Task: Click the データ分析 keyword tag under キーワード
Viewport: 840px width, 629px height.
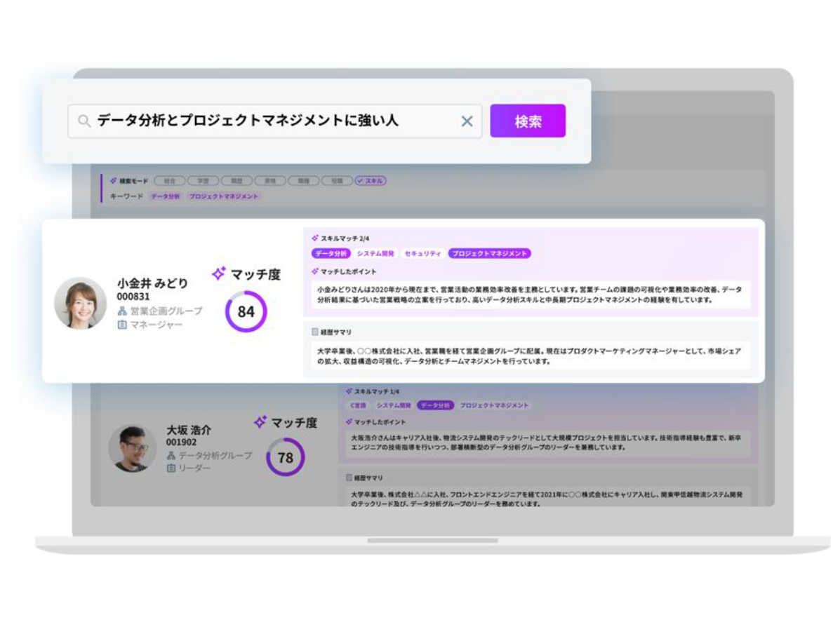Action: 166,196
